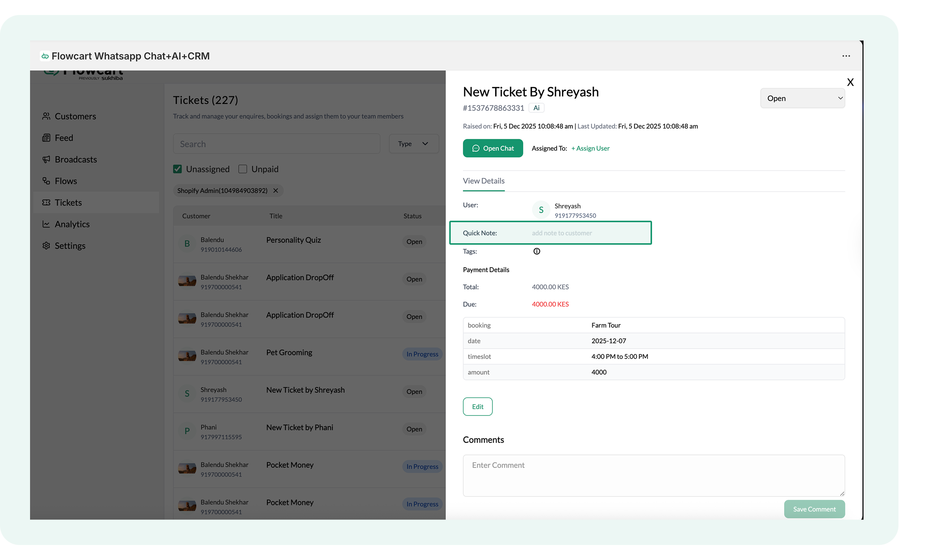Uncheck the Unassigned checkbox
Image resolution: width=930 pixels, height=560 pixels.
177,169
